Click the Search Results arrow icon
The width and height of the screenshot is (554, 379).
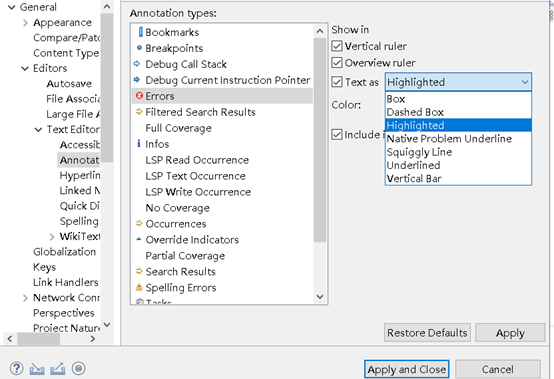[x=138, y=271]
